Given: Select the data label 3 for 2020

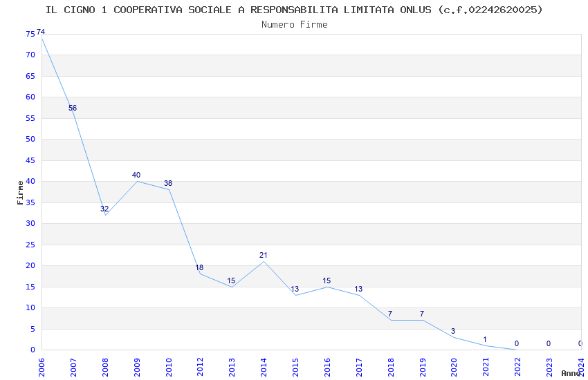Looking at the screenshot, I should pyautogui.click(x=453, y=331).
